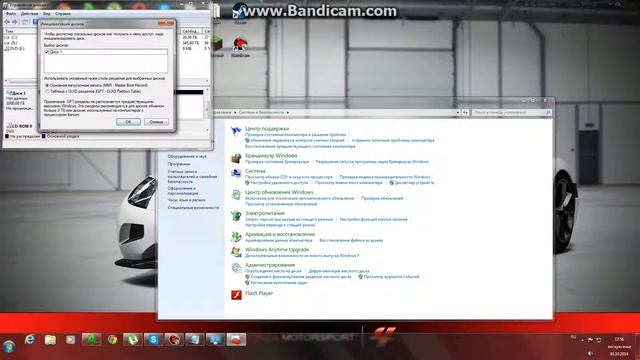Click the horizontal scrollbar in volume list

pos(106,81)
